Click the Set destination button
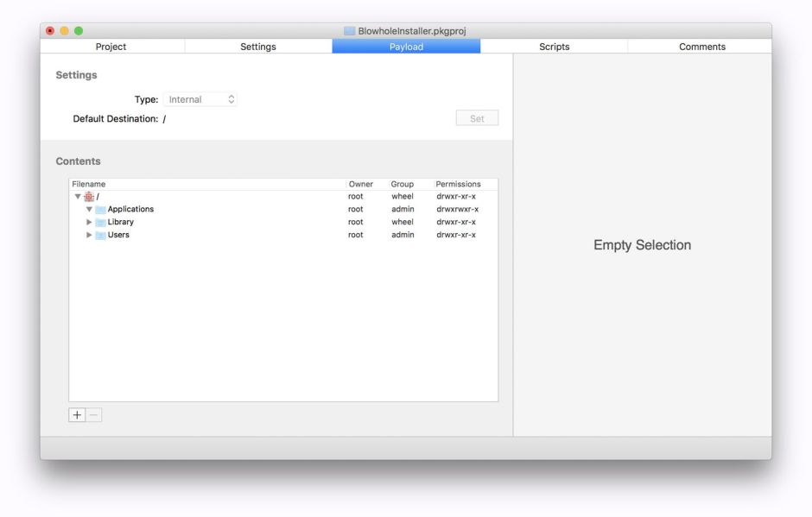 pyautogui.click(x=477, y=118)
